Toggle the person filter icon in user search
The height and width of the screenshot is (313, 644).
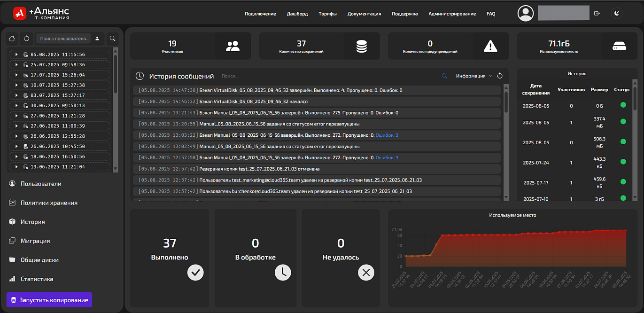click(x=97, y=39)
